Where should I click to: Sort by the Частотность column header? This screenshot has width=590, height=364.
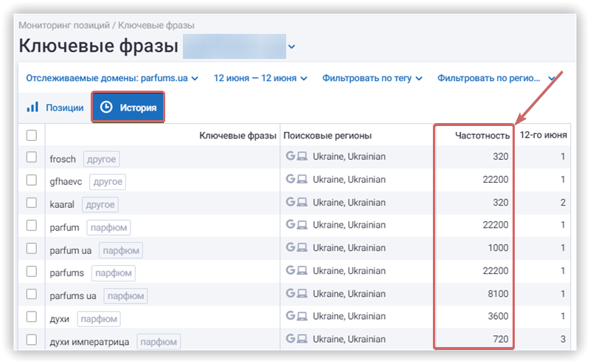tap(482, 136)
